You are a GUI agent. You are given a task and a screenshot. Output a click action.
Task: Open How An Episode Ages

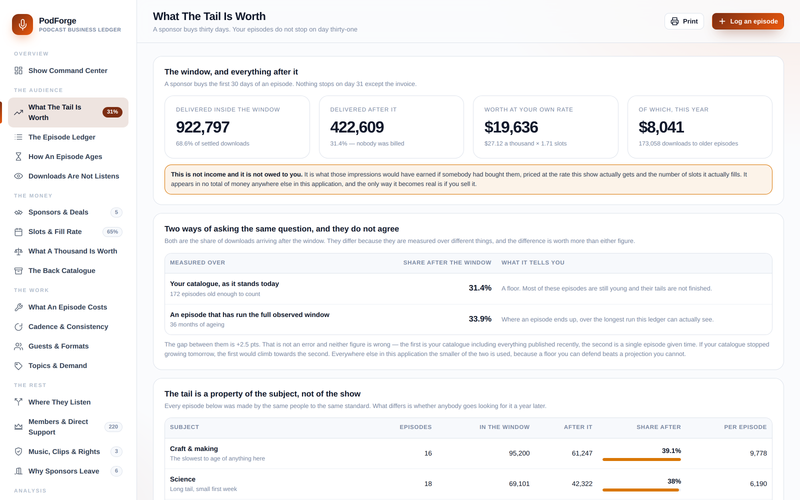coord(68,157)
